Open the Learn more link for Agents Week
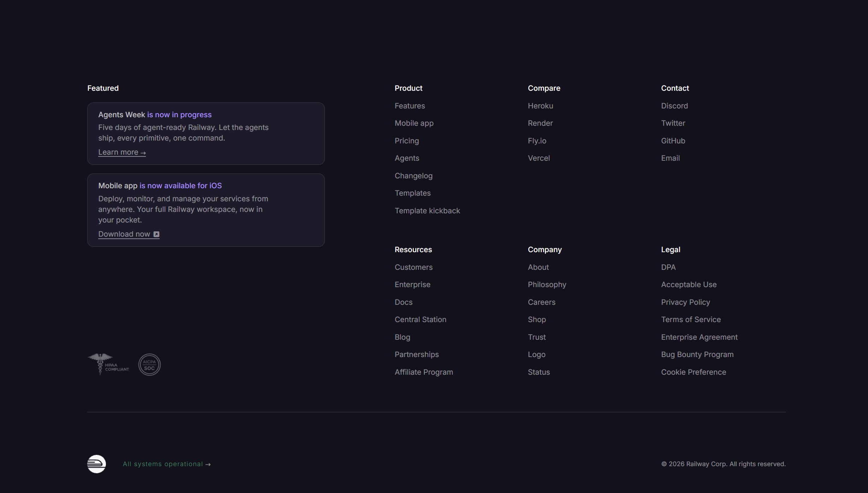Screen dimensions: 868x493 (x=122, y=152)
